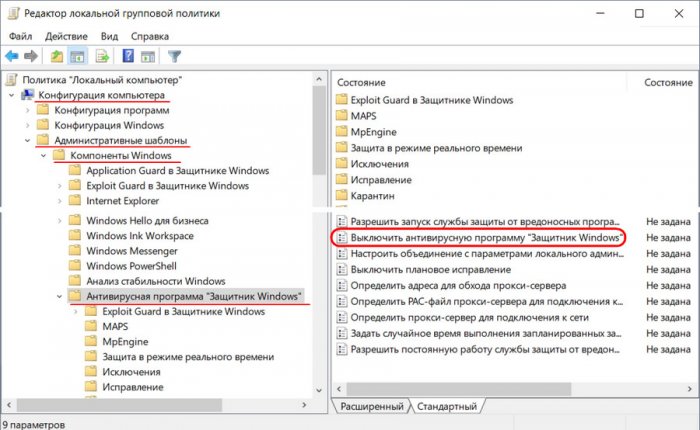Viewport: 700px width, 430px height.
Task: Click the tree pane scroll-down arrow
Action: tap(319, 390)
